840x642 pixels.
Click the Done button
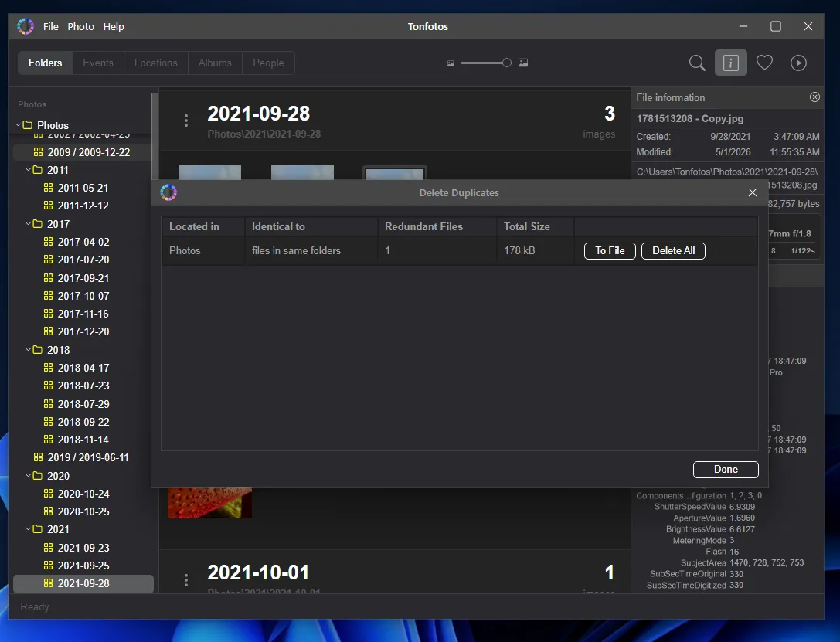tap(726, 469)
